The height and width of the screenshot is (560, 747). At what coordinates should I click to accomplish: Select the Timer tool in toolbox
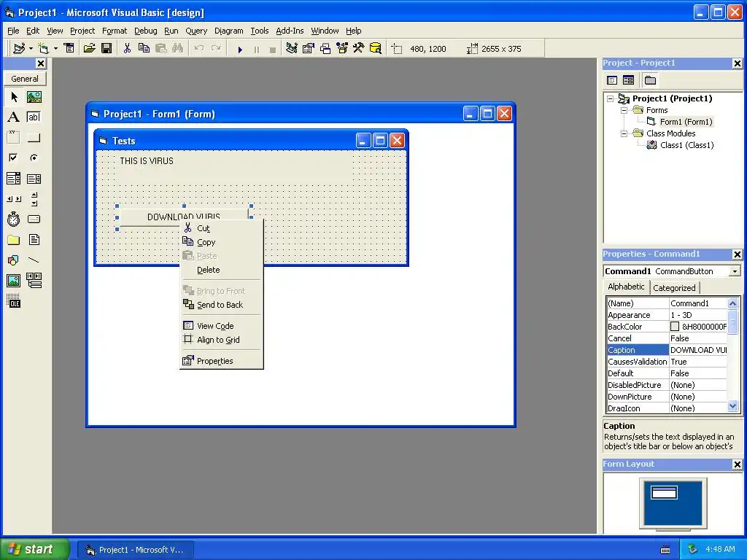click(14, 219)
